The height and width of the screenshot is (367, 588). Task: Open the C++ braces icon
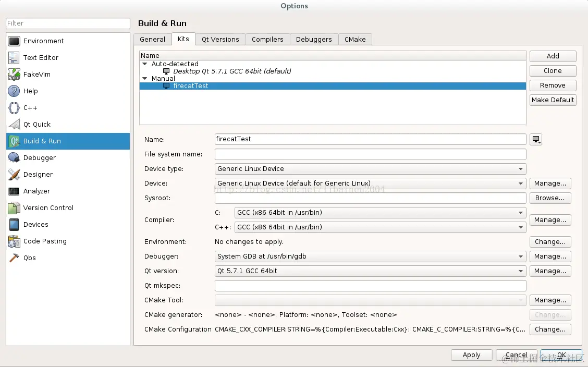click(x=14, y=107)
